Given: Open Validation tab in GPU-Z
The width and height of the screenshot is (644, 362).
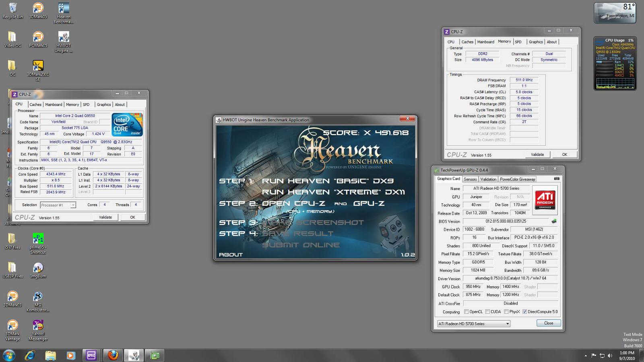Looking at the screenshot, I should tap(488, 179).
